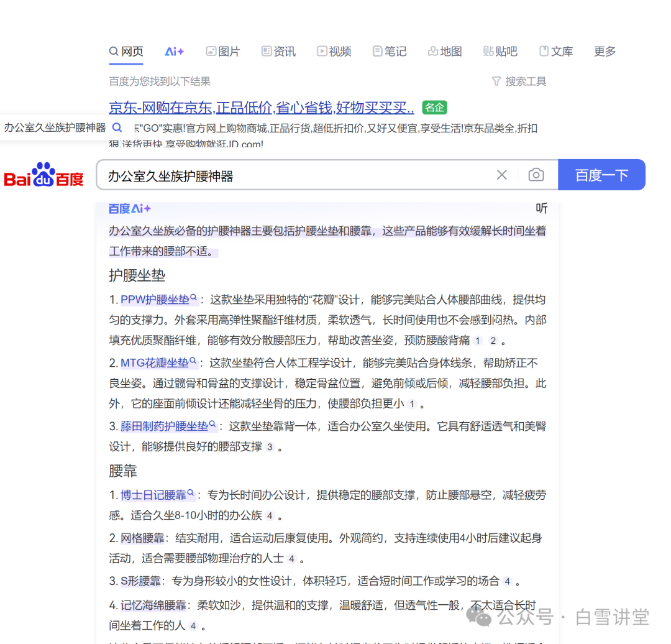Open the 京东 sponsored result title link
The width and height of the screenshot is (671, 644).
click(262, 108)
